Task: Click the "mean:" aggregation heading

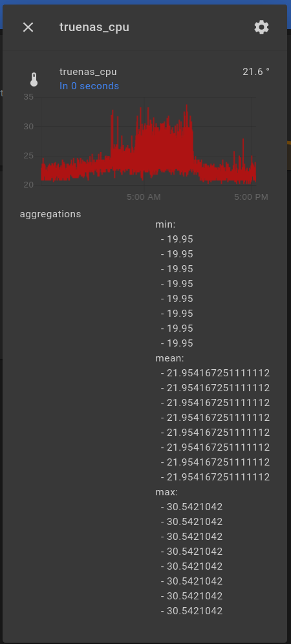Action: [x=169, y=358]
